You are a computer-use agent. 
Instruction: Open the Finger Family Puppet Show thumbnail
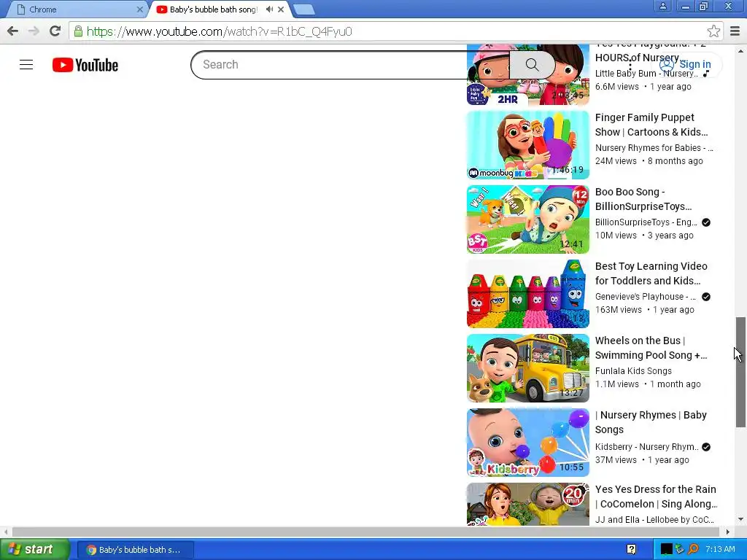tap(528, 145)
